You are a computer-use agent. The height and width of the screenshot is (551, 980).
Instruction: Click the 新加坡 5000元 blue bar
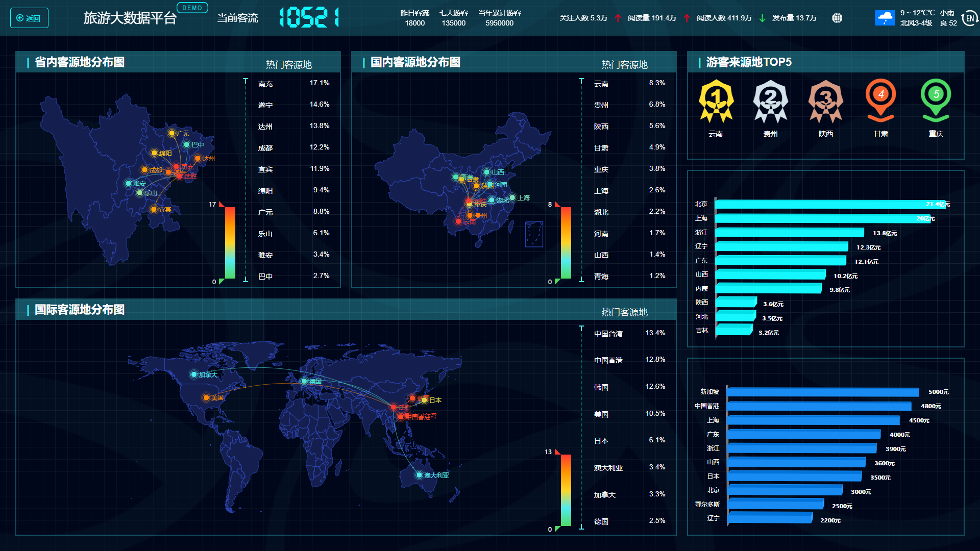click(x=822, y=392)
